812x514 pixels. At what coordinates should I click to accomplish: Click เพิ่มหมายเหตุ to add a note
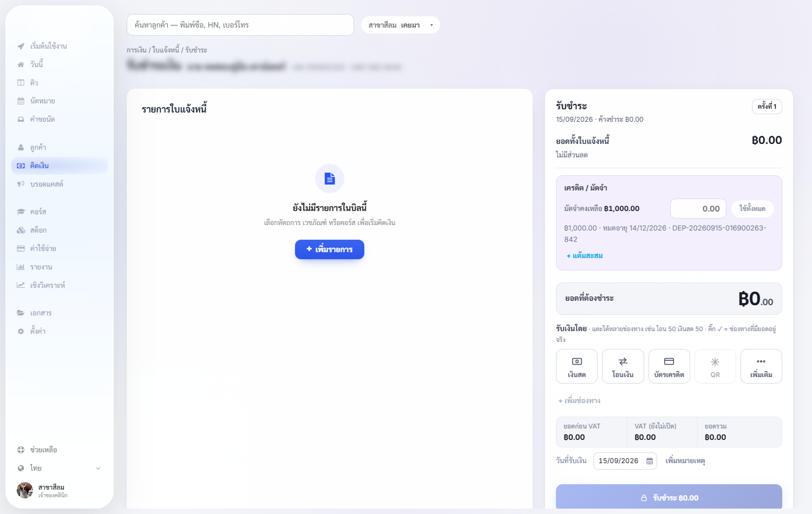click(685, 461)
